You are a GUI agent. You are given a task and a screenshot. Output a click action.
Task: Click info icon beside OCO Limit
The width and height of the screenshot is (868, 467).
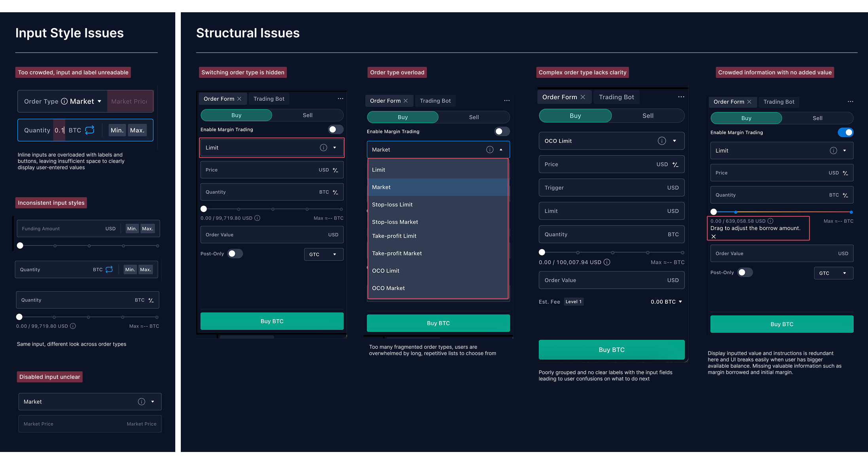(x=661, y=141)
